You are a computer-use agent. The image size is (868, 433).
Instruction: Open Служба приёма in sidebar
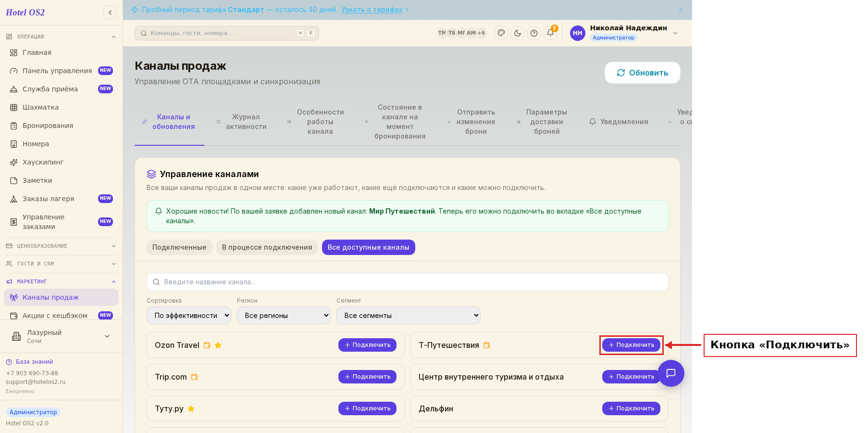pyautogui.click(x=61, y=89)
